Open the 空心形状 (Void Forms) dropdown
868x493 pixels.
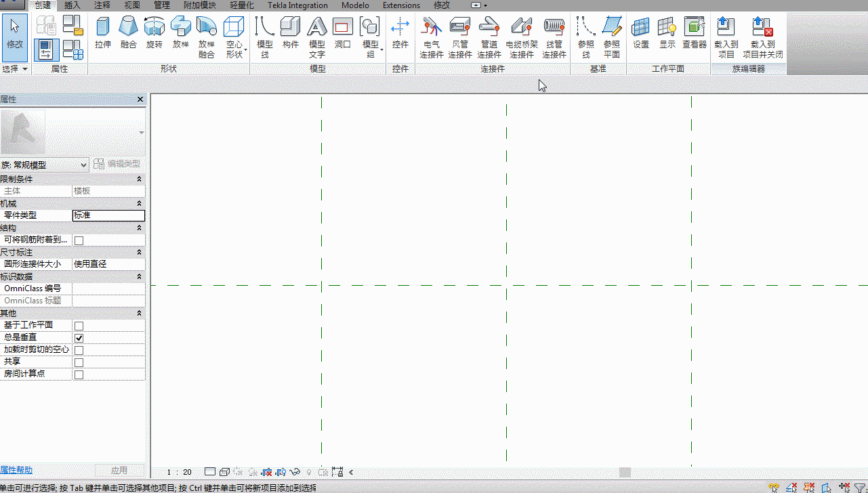click(234, 37)
